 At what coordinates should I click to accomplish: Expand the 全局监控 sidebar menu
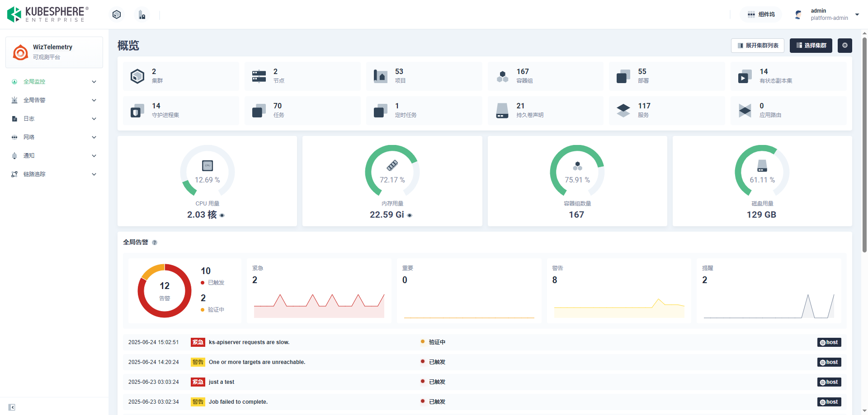click(x=54, y=82)
